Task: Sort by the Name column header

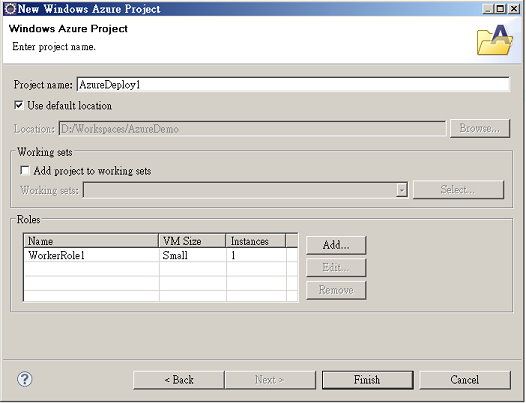Action: (x=91, y=241)
